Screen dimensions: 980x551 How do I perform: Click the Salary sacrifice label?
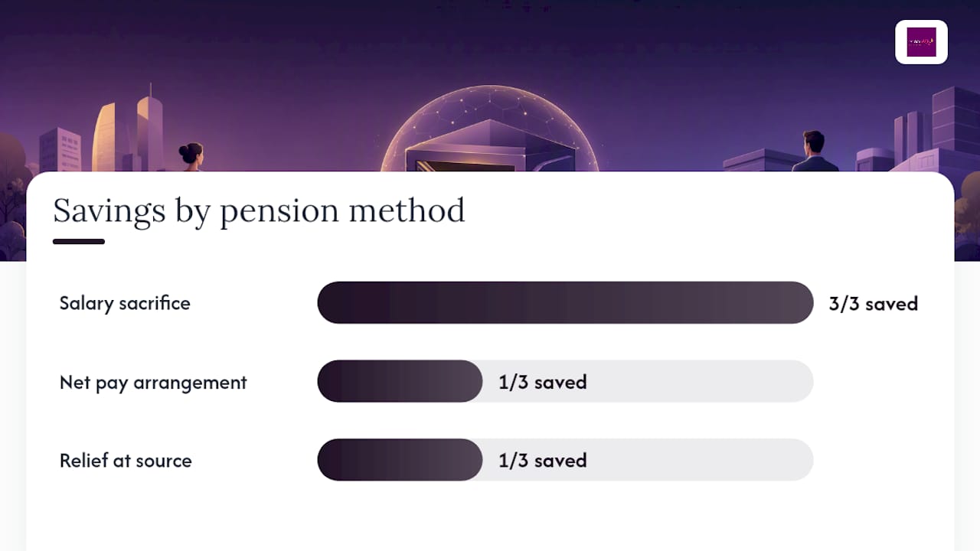125,303
